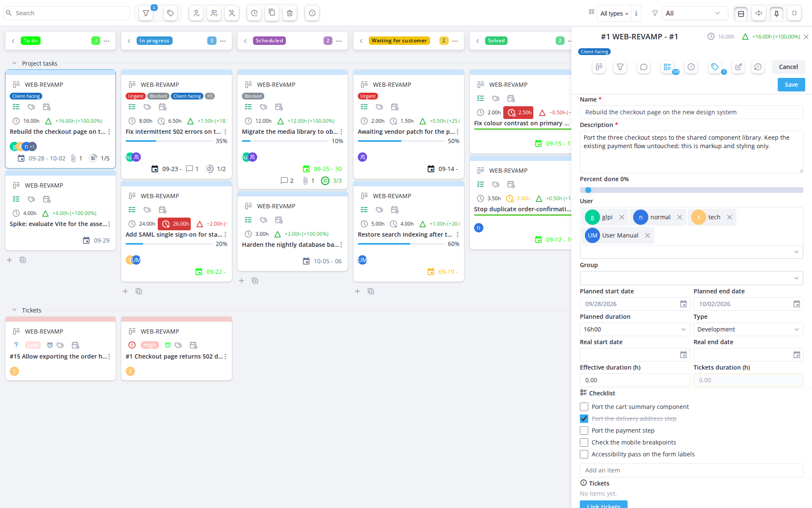The height and width of the screenshot is (508, 812).
Task: Remove user glpi from task
Action: [x=622, y=217]
